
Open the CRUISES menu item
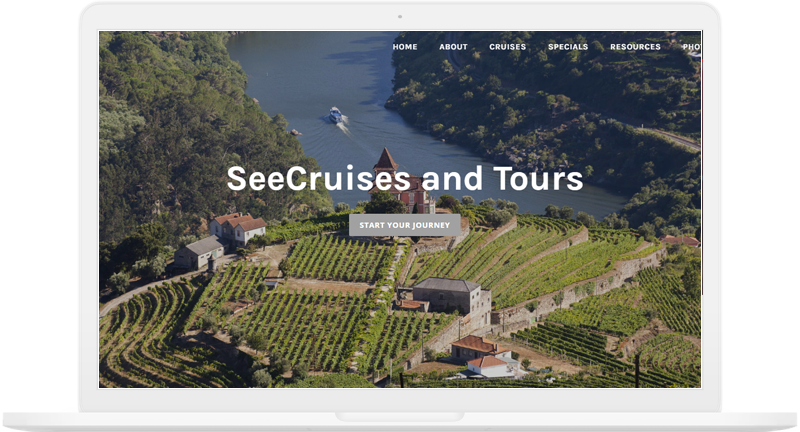pos(507,46)
